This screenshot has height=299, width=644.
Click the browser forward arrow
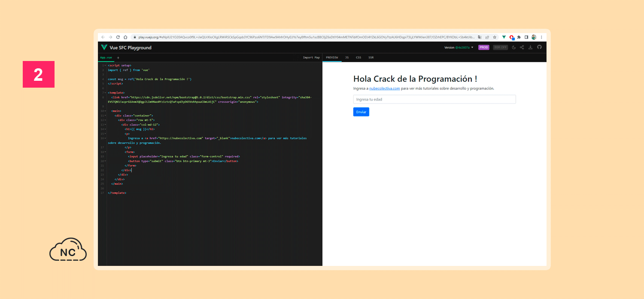click(x=110, y=37)
